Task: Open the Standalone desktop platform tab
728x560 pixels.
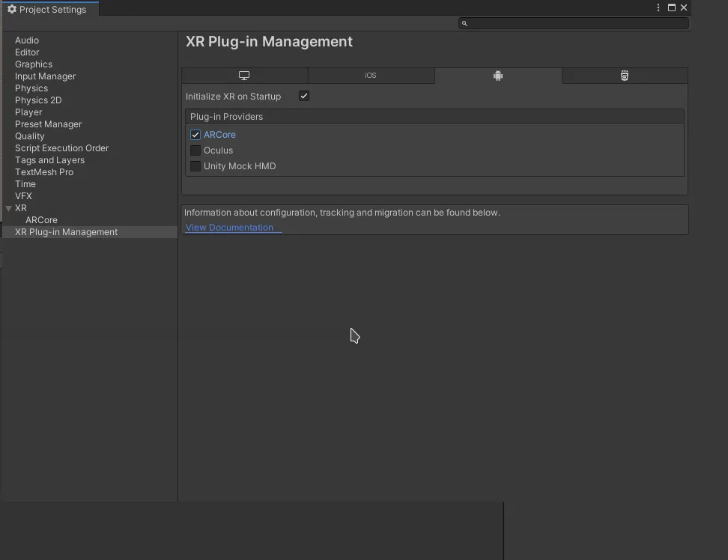Action: [x=245, y=76]
